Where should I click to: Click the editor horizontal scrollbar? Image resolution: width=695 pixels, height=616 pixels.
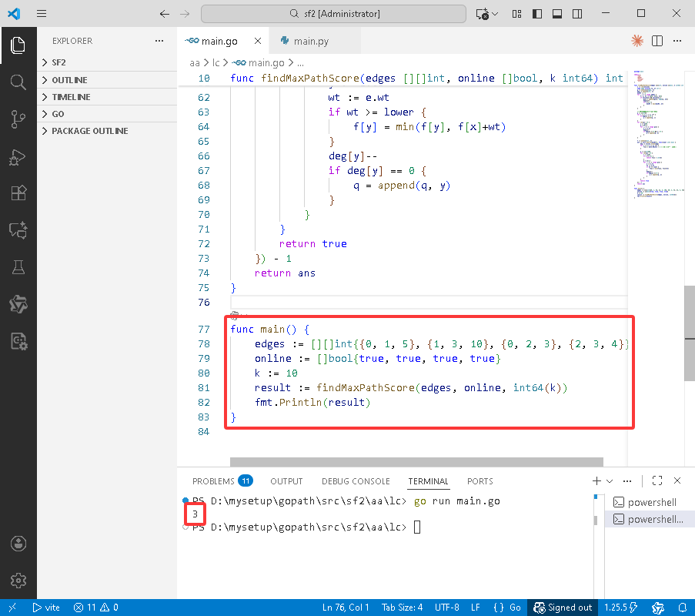416,462
